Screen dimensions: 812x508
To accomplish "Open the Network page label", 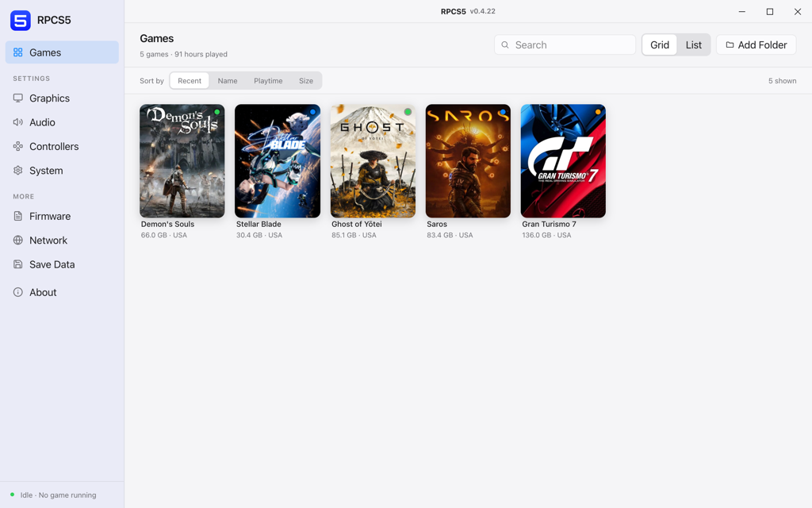I will (48, 240).
